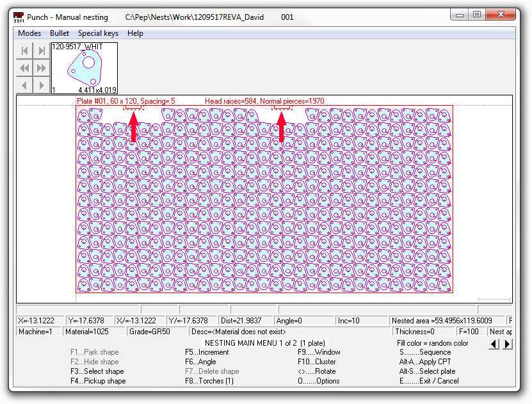Image resolution: width=532 pixels, height=404 pixels.
Task: Click F8 Torches (1) command
Action: point(209,381)
